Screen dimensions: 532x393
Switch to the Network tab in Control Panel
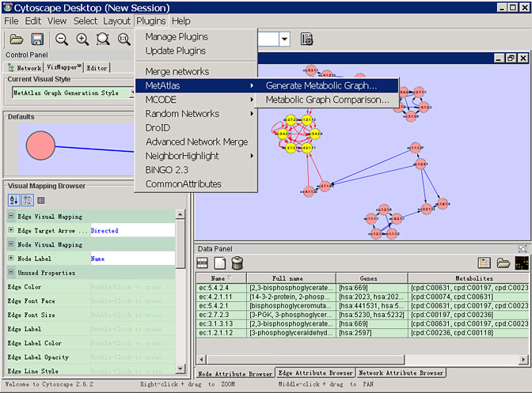25,69
